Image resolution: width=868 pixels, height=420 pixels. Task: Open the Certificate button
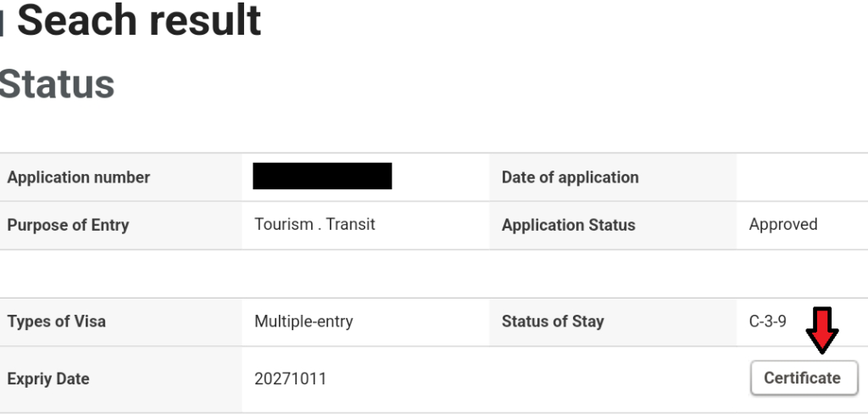pos(804,378)
